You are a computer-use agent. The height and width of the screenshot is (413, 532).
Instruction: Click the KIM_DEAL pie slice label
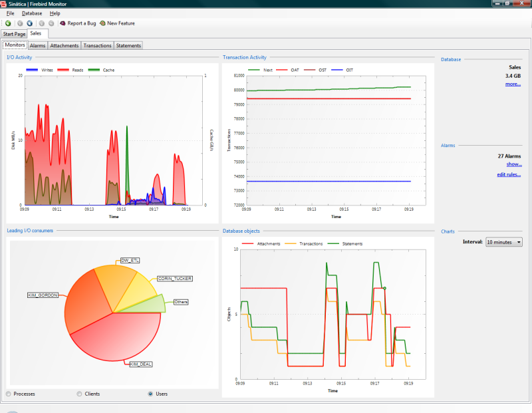pos(141,364)
